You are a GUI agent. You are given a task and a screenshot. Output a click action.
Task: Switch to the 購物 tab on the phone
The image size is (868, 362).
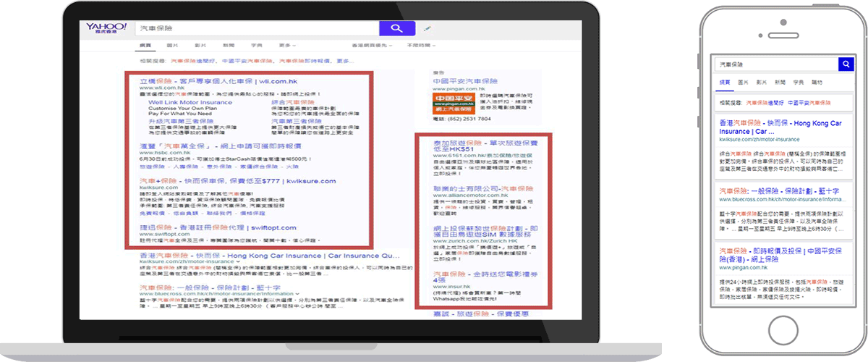[817, 83]
